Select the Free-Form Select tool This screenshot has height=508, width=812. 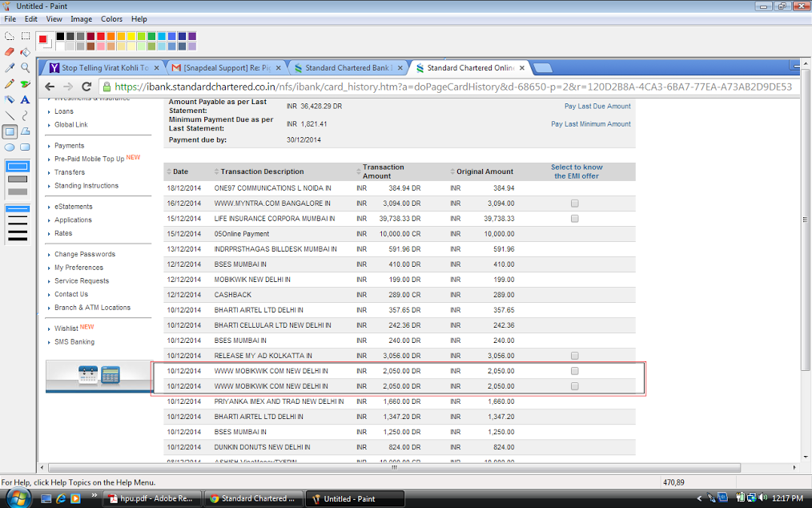(10, 36)
